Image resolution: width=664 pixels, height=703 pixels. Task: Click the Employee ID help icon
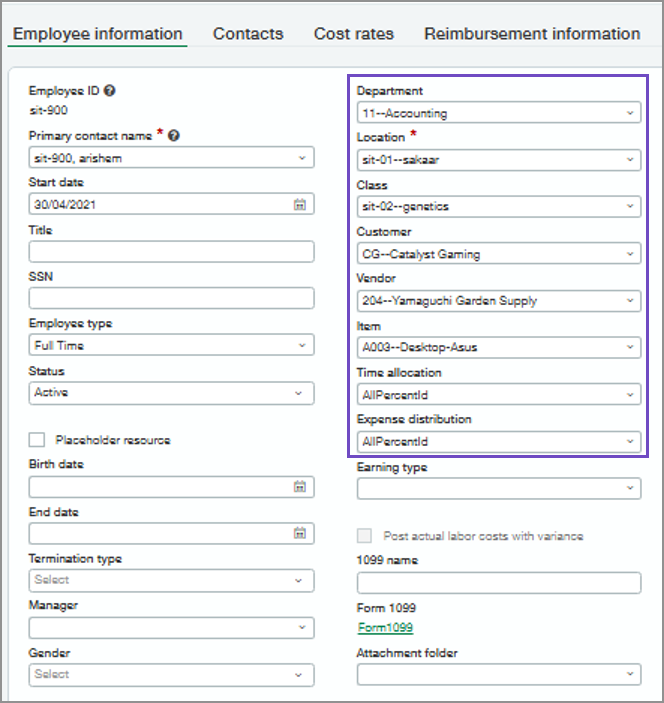109,91
